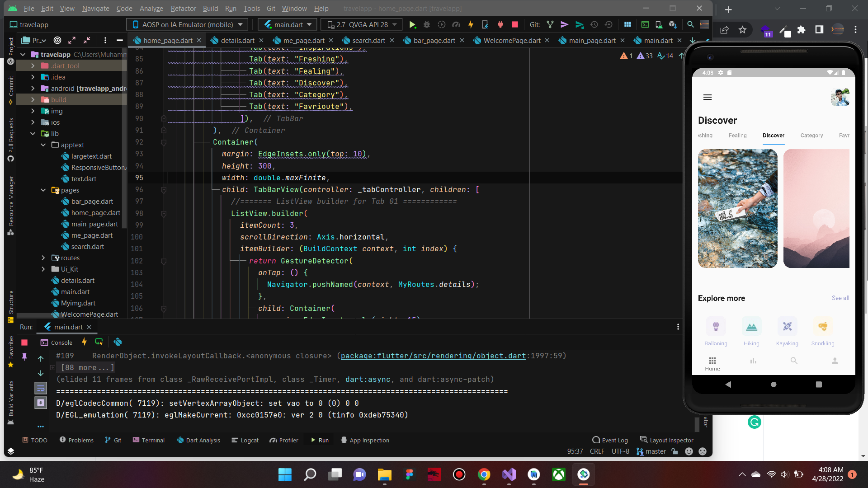
Task: Toggle the Resource Manager sidebar button
Action: [11, 206]
